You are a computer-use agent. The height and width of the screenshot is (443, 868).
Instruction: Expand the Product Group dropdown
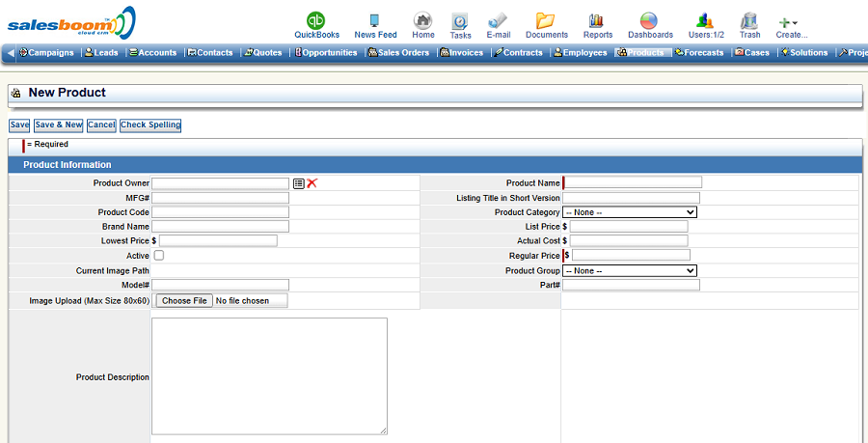tap(630, 271)
